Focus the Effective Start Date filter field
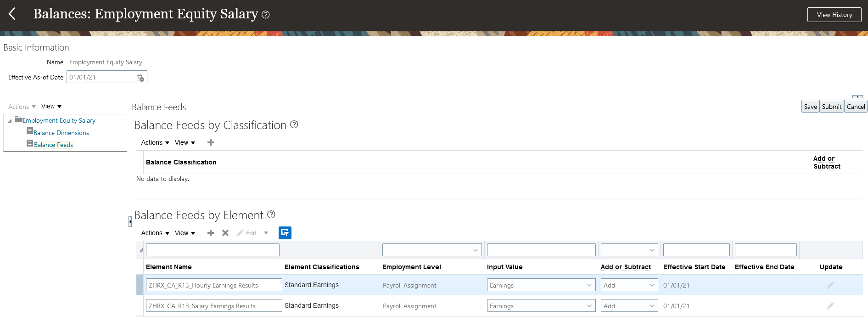Image resolution: width=868 pixels, height=322 pixels. pos(696,250)
